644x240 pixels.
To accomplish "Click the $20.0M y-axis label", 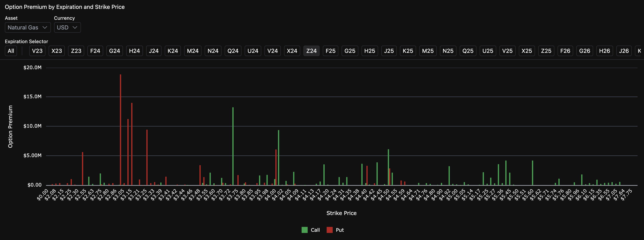I will click(33, 68).
